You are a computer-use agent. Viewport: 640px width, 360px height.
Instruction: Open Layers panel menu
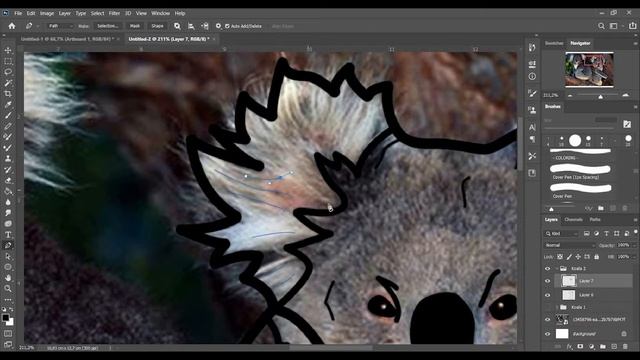pyautogui.click(x=636, y=220)
